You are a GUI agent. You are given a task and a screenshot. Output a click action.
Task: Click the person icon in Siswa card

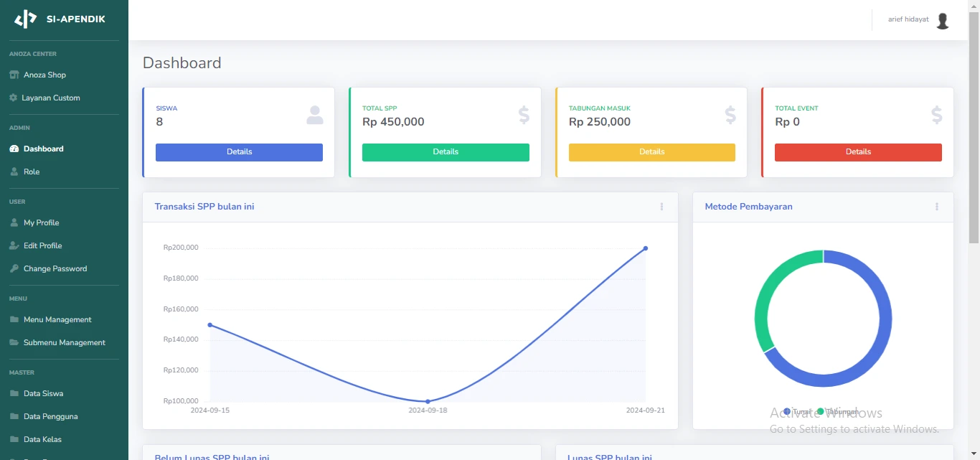(314, 115)
